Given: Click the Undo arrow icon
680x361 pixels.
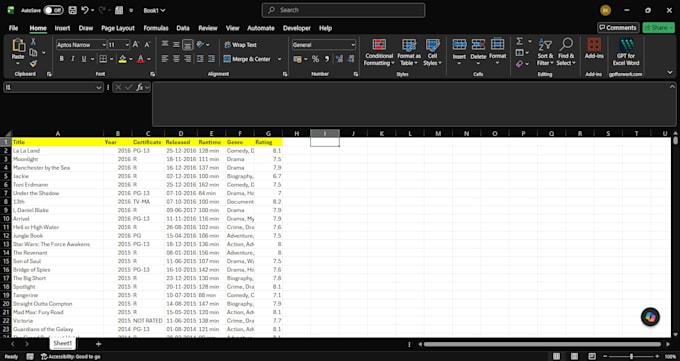Looking at the screenshot, I should click(85, 10).
